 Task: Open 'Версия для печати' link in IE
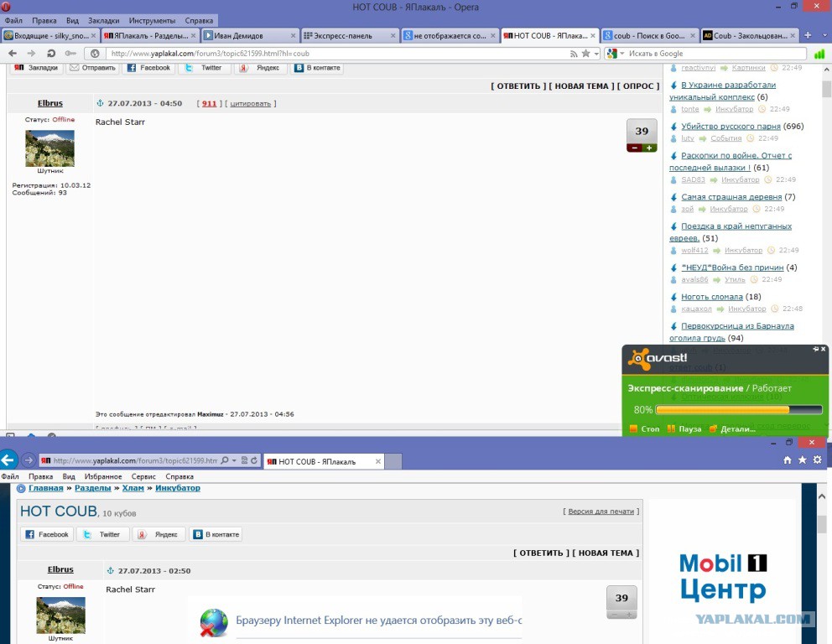[601, 512]
